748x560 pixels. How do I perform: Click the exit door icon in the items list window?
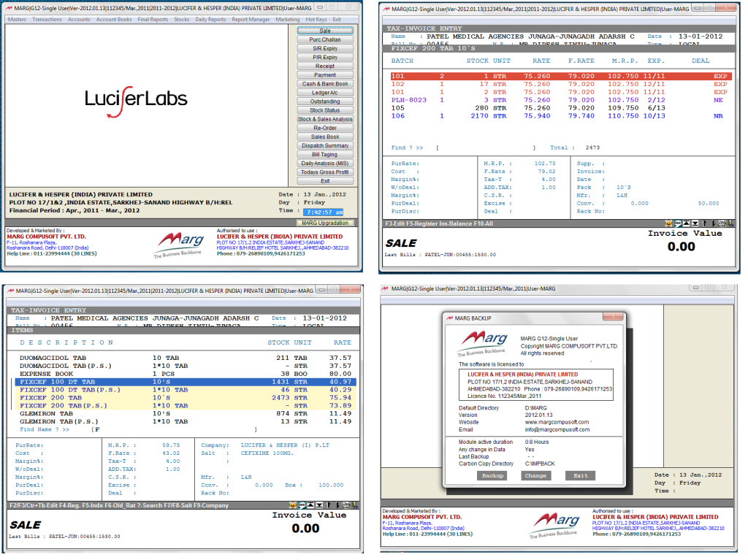click(x=355, y=505)
